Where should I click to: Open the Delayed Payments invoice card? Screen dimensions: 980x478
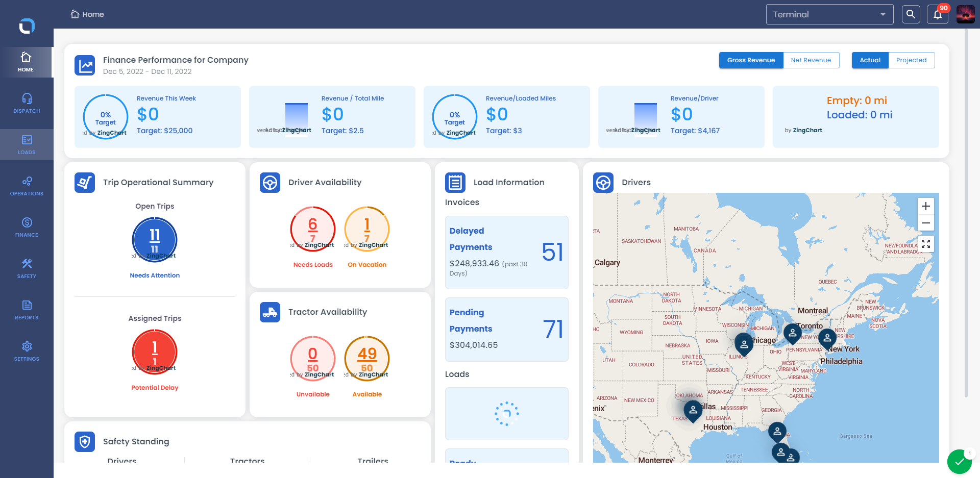pos(507,253)
